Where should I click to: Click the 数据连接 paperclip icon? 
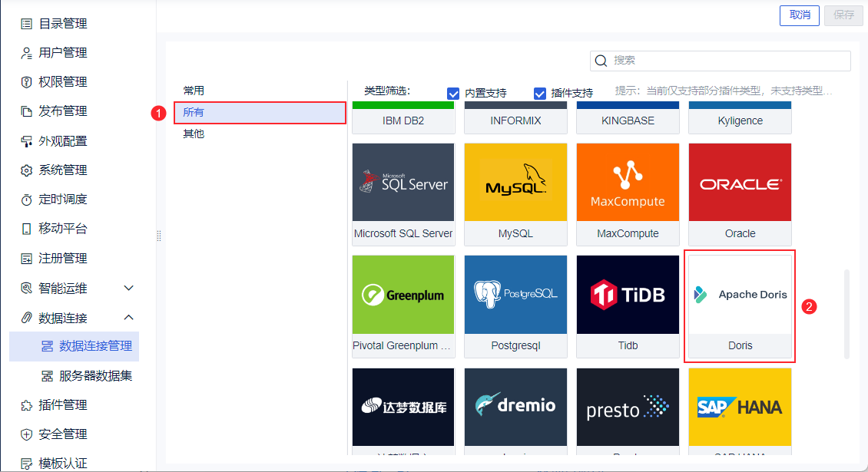tap(26, 318)
